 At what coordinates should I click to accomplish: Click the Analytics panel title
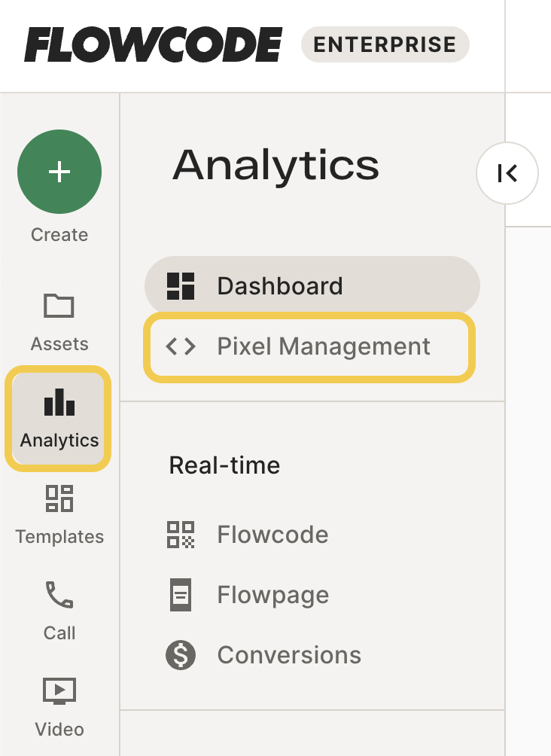[275, 166]
